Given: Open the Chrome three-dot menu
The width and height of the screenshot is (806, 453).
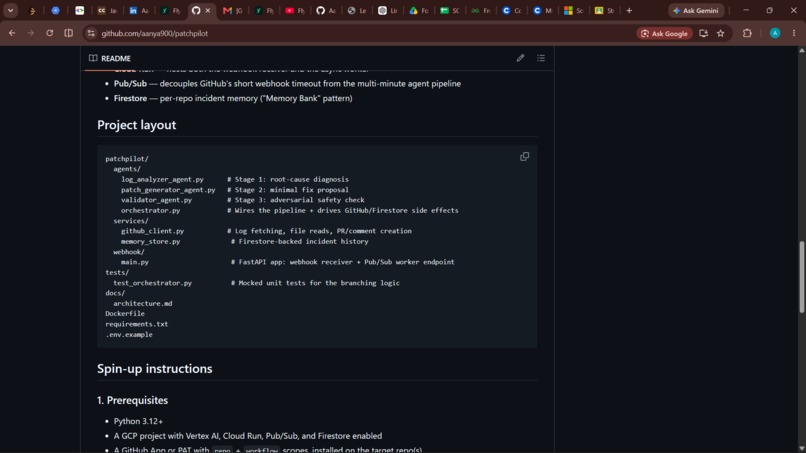Looking at the screenshot, I should pyautogui.click(x=794, y=33).
